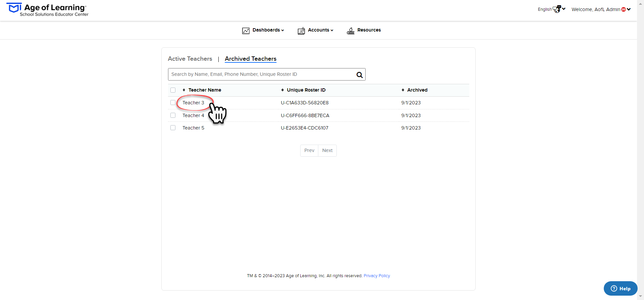Click the language globe icon
The width and height of the screenshot is (644, 300).
tap(557, 9)
